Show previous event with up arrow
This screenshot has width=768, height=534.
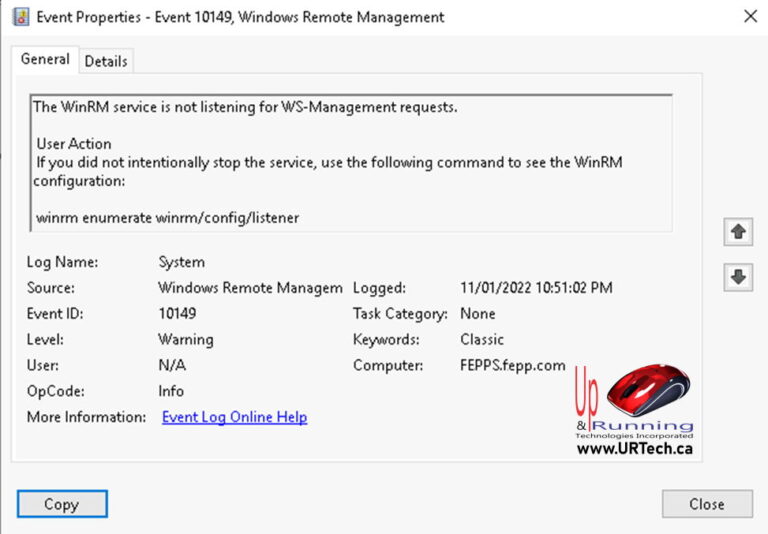[x=738, y=232]
